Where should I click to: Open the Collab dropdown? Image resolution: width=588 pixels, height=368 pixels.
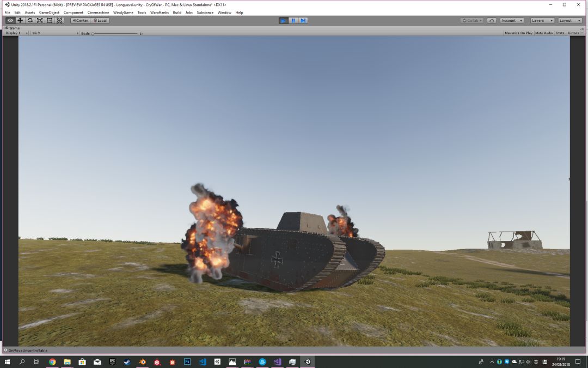point(472,21)
